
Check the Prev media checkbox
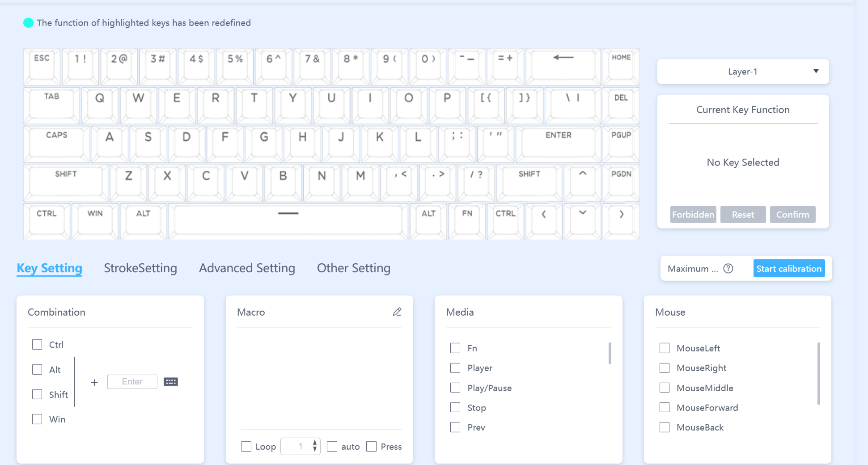[x=455, y=427]
